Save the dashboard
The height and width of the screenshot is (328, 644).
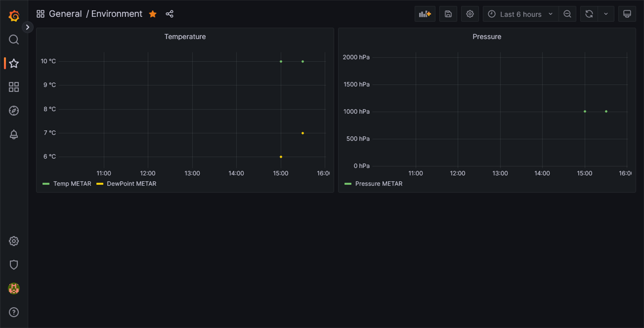pos(448,14)
